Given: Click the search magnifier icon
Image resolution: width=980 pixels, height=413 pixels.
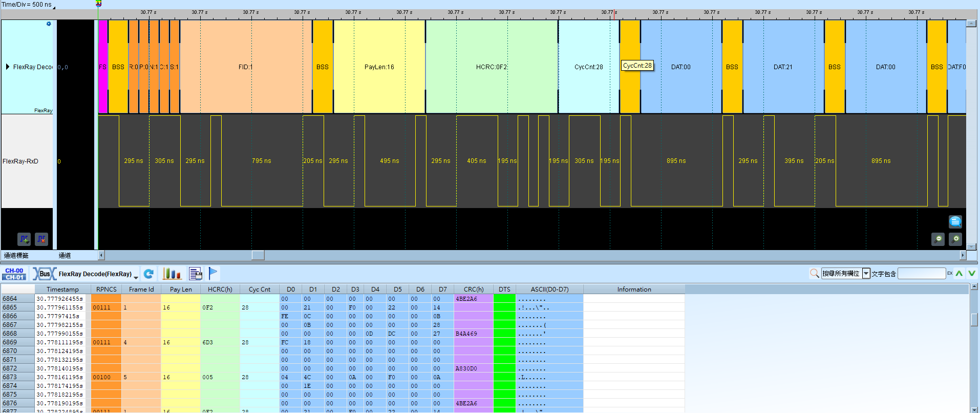Looking at the screenshot, I should (814, 274).
